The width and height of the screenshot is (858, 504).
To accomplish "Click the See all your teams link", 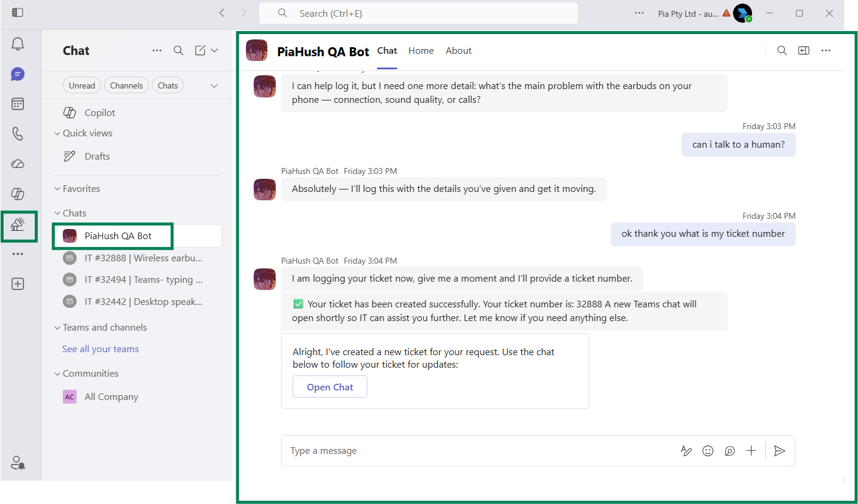I will pos(101,349).
